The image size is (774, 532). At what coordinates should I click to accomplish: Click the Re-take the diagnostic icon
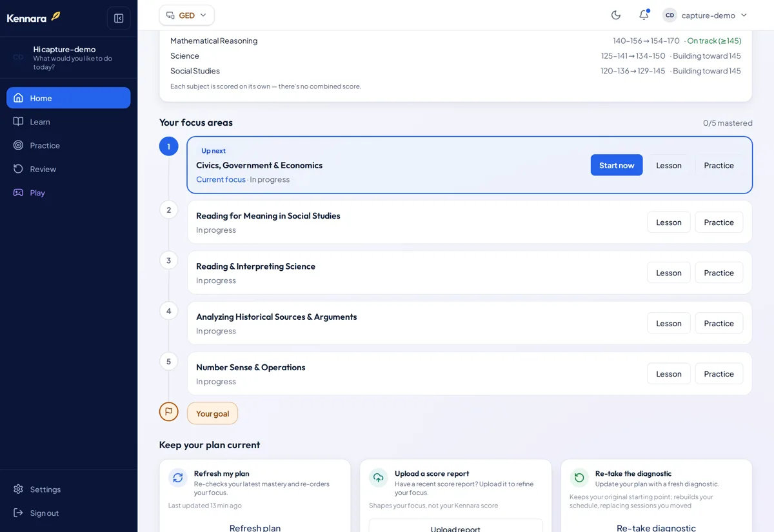pos(579,478)
